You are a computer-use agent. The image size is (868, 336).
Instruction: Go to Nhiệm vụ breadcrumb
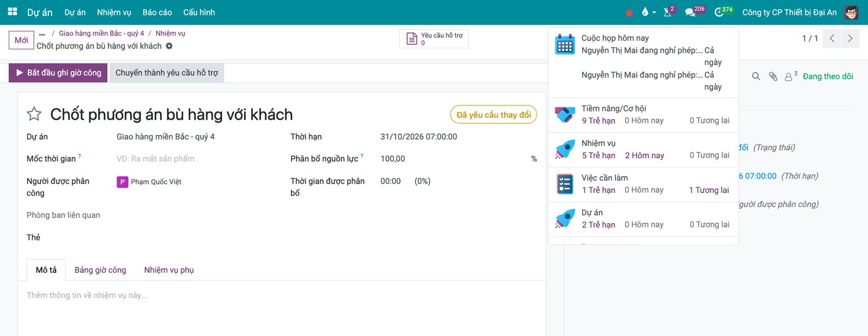(x=170, y=33)
